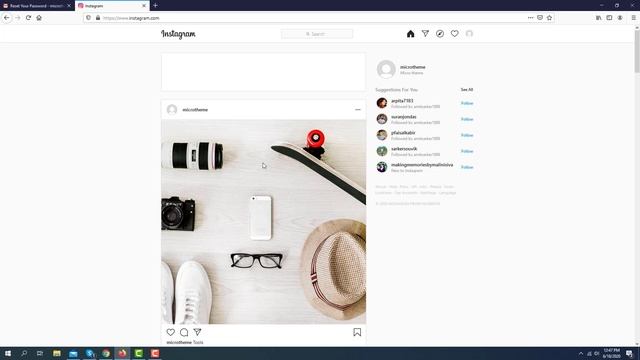
Task: Click the tracking protection shield icon
Action: tap(89, 18)
